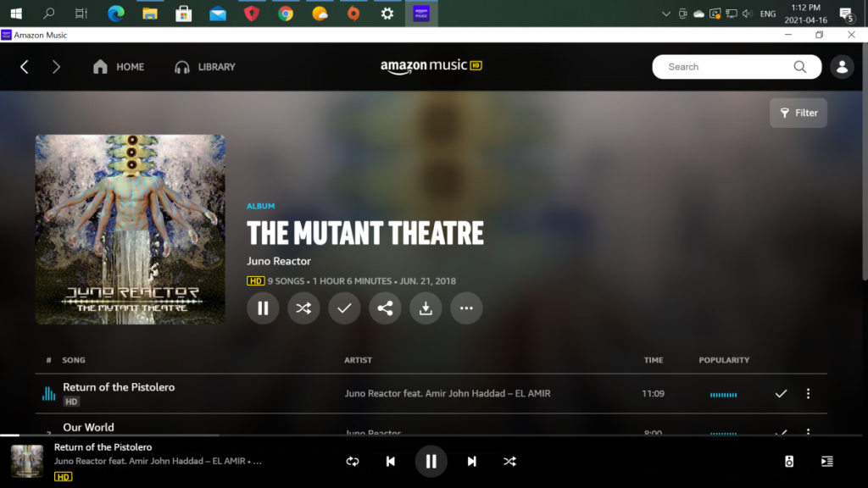Toggle library checkmark for Return of the Pistolero
Image resolution: width=868 pixels, height=488 pixels.
coord(781,393)
